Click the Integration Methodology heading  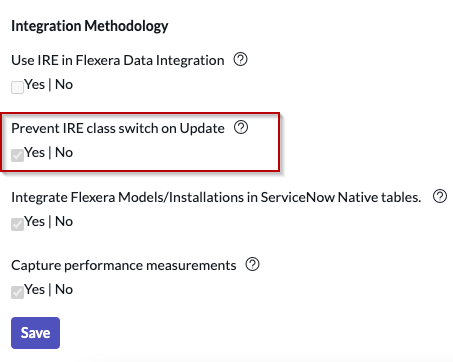pos(90,26)
